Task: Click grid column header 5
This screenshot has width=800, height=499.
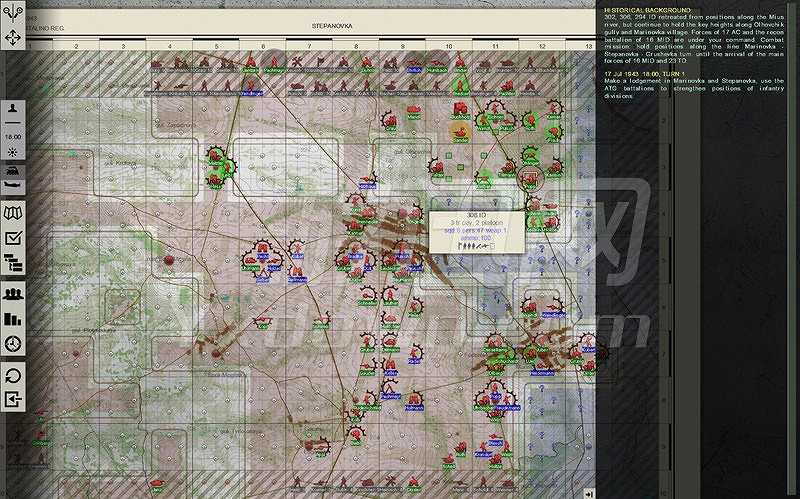Action: [216, 46]
